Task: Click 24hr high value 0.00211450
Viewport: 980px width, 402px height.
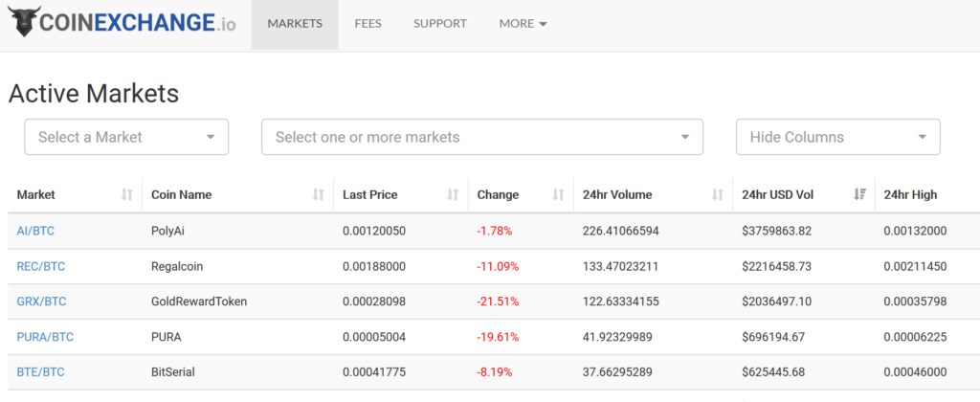Action: tap(915, 266)
